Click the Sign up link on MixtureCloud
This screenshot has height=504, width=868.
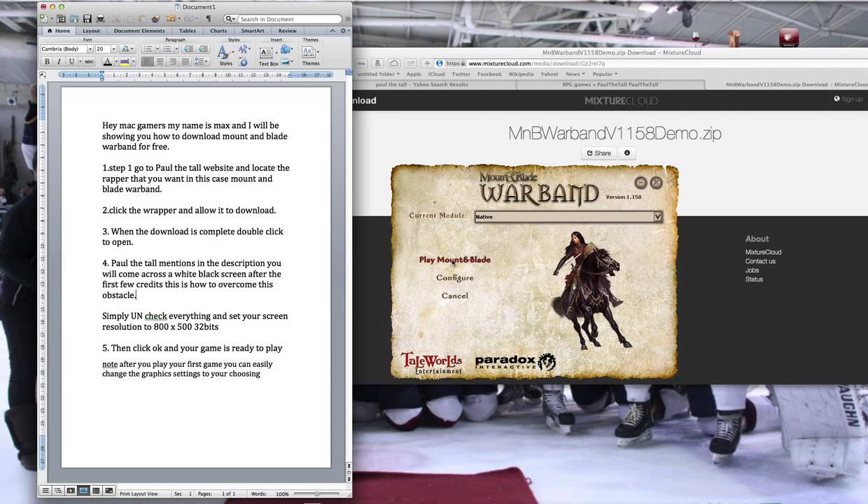pyautogui.click(x=848, y=99)
